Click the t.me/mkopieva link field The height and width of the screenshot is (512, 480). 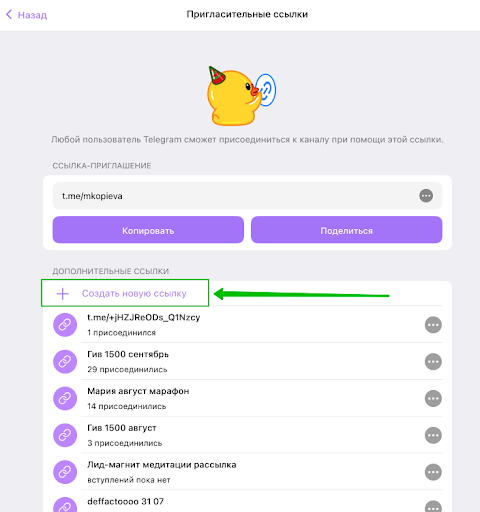pos(247,196)
